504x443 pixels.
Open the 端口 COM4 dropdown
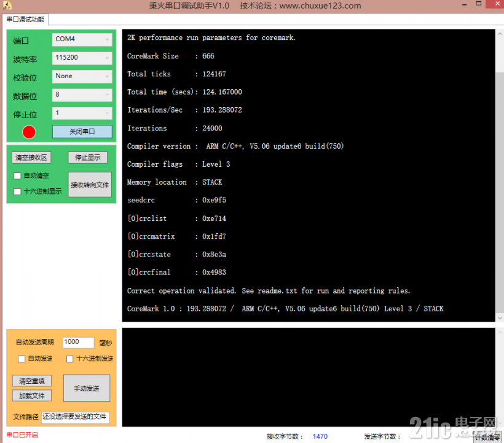pyautogui.click(x=82, y=39)
